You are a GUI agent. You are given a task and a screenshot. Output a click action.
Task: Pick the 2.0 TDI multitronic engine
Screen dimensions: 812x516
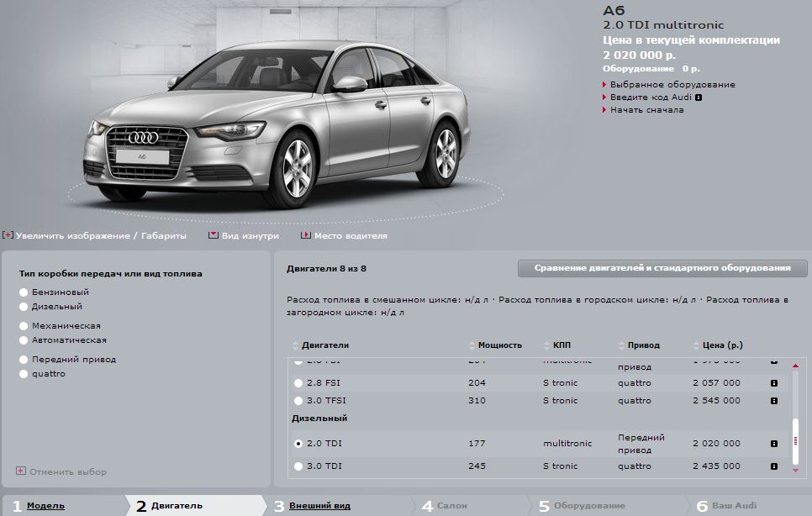[x=298, y=444]
